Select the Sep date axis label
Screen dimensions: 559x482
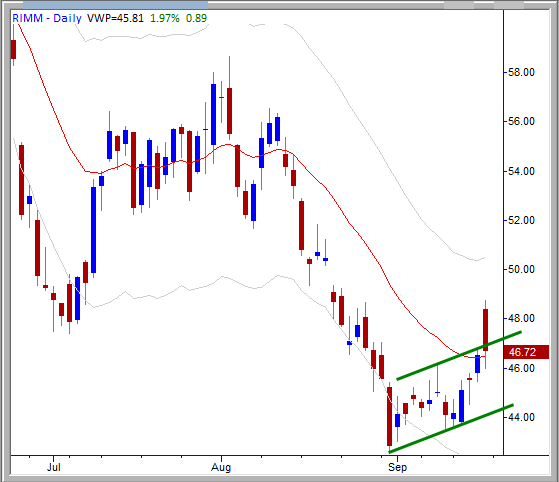point(397,467)
